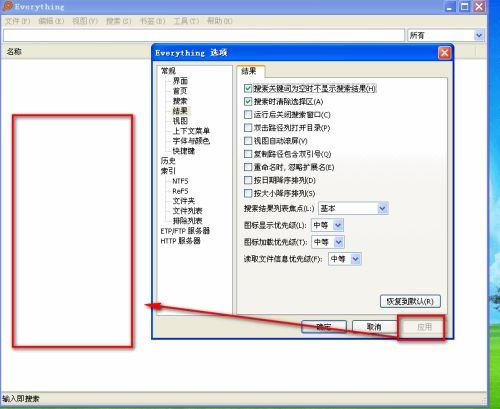
Task: Select NTFS under 索引 in tree
Action: [180, 181]
